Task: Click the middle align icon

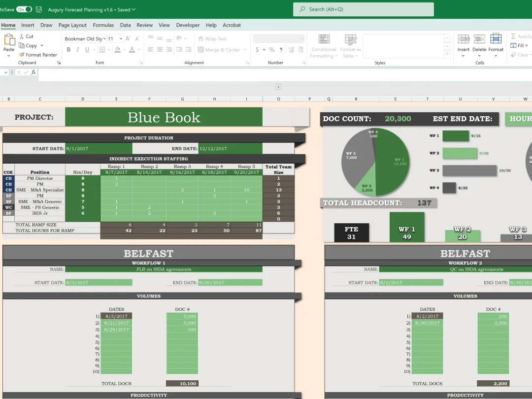Action: tap(160, 38)
